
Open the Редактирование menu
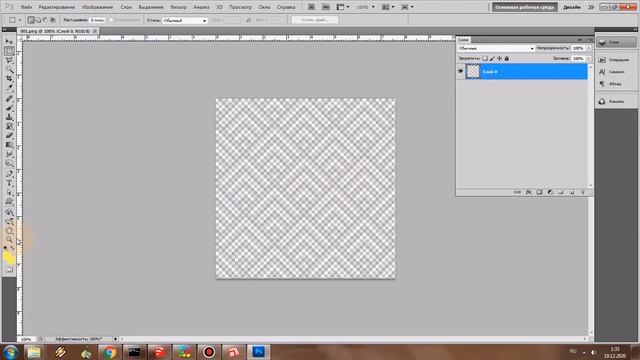pyautogui.click(x=57, y=7)
